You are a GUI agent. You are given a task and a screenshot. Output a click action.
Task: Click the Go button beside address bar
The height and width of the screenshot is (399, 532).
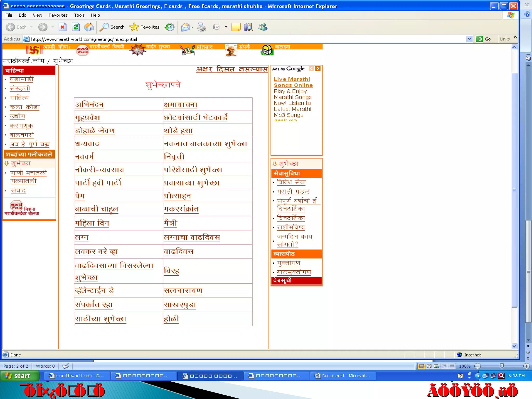coord(484,39)
